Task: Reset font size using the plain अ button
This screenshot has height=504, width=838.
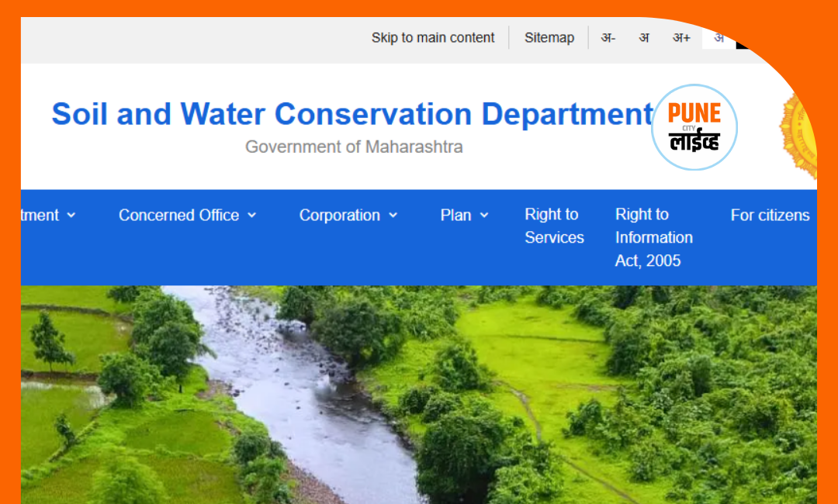Action: click(x=644, y=37)
